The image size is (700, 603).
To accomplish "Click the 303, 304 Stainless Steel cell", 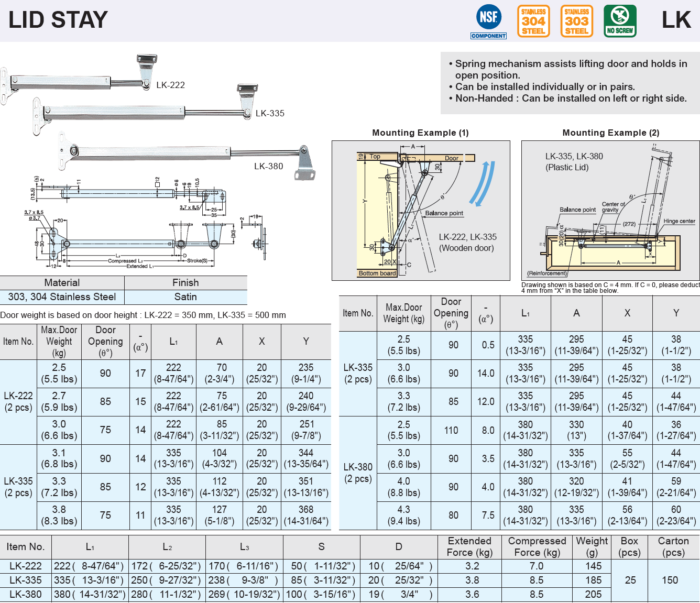I will click(62, 297).
